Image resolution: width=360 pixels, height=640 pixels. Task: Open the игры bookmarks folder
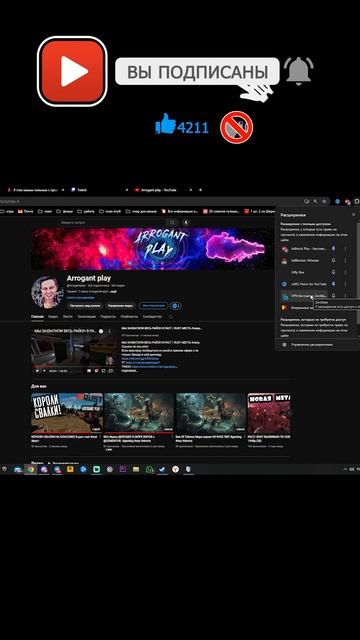(x=7, y=211)
